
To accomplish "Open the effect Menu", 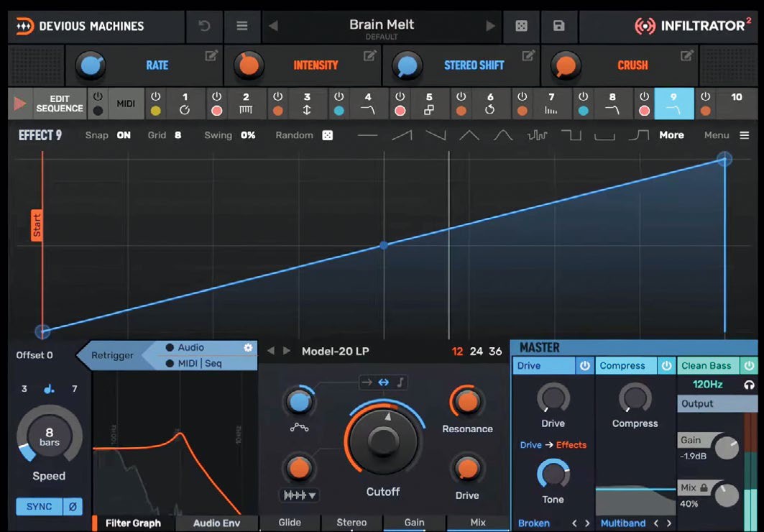I will [727, 135].
